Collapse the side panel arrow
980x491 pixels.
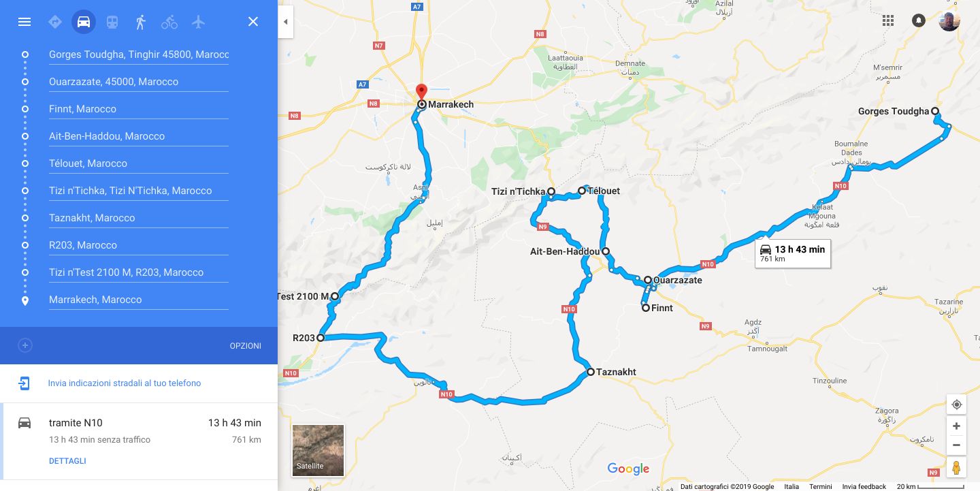[x=286, y=22]
